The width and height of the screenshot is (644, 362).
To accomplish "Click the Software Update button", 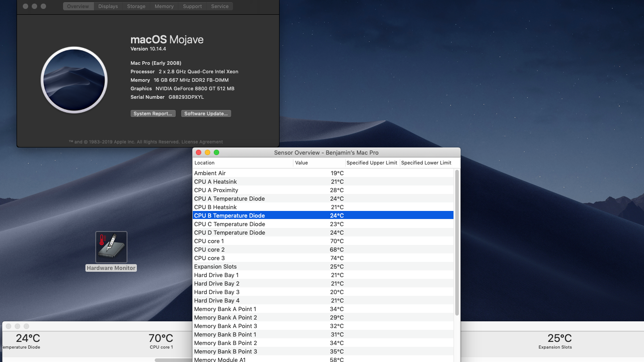I will 206,114.
